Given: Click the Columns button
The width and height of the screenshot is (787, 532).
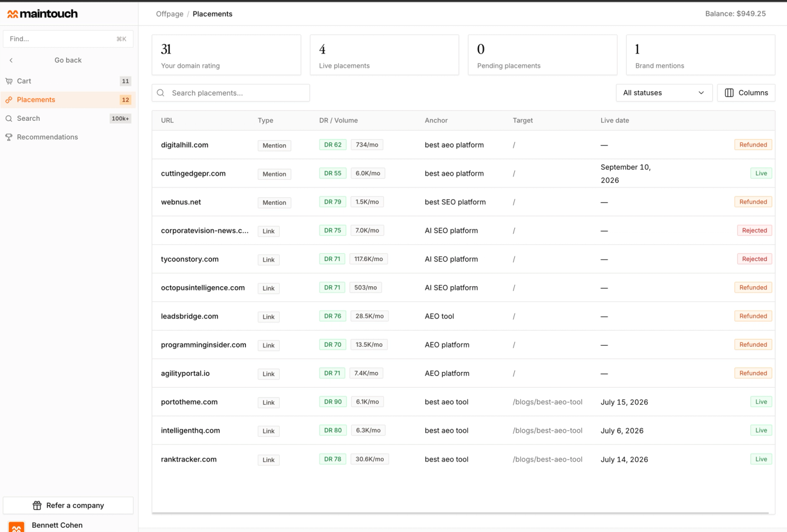Looking at the screenshot, I should tap(746, 93).
